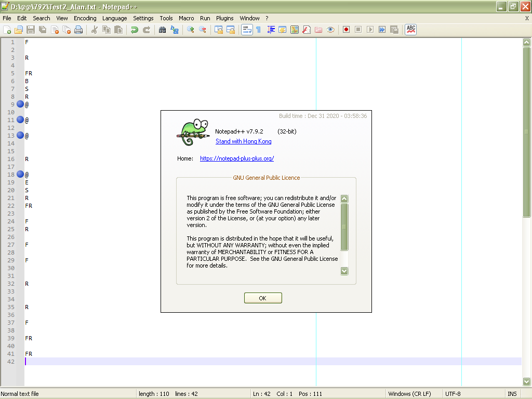Click the User Defined Language icon
532x399 pixels.
(x=282, y=30)
